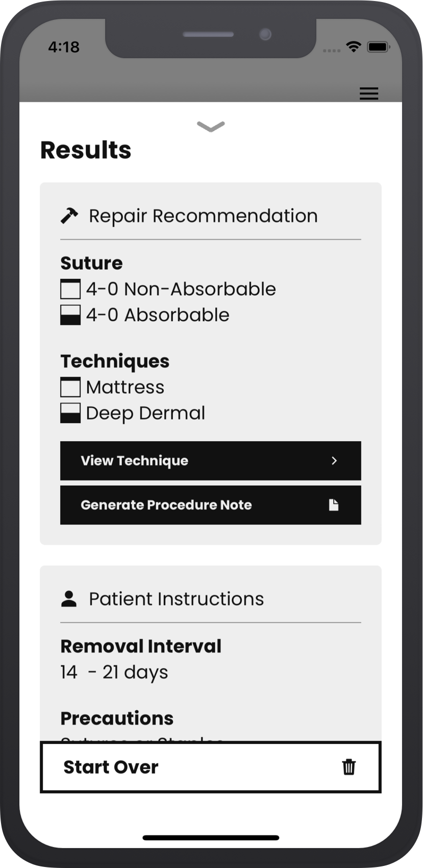Viewport: 423px width, 868px height.
Task: Open the hamburger menu icon
Action: pos(368,93)
